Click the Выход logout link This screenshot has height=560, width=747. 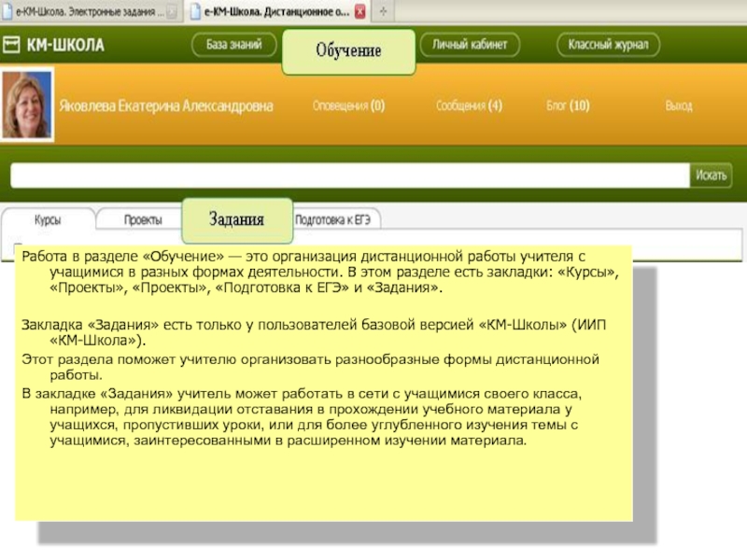point(679,105)
